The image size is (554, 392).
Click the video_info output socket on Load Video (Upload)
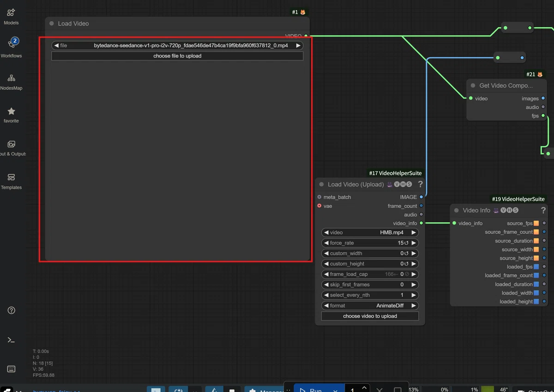tap(422, 223)
